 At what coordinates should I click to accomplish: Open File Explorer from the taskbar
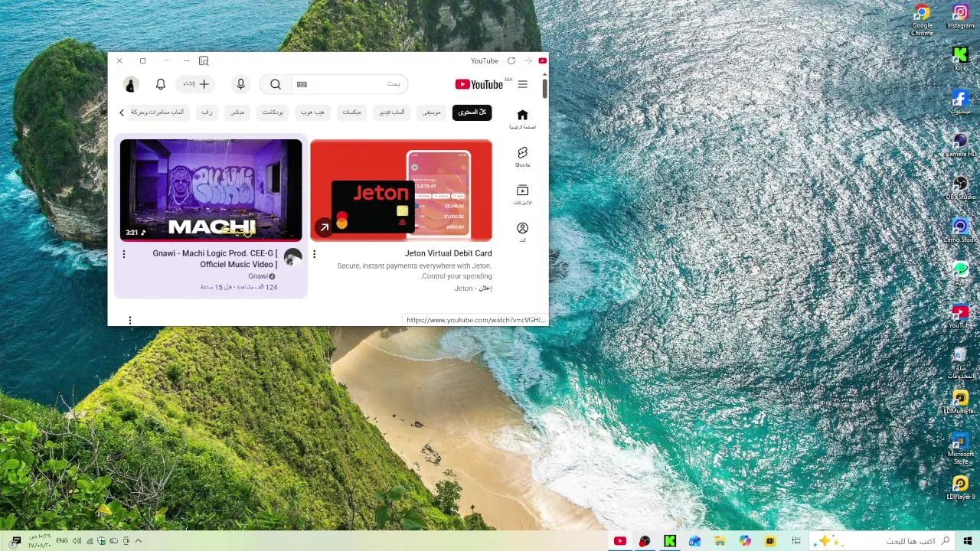point(720,541)
